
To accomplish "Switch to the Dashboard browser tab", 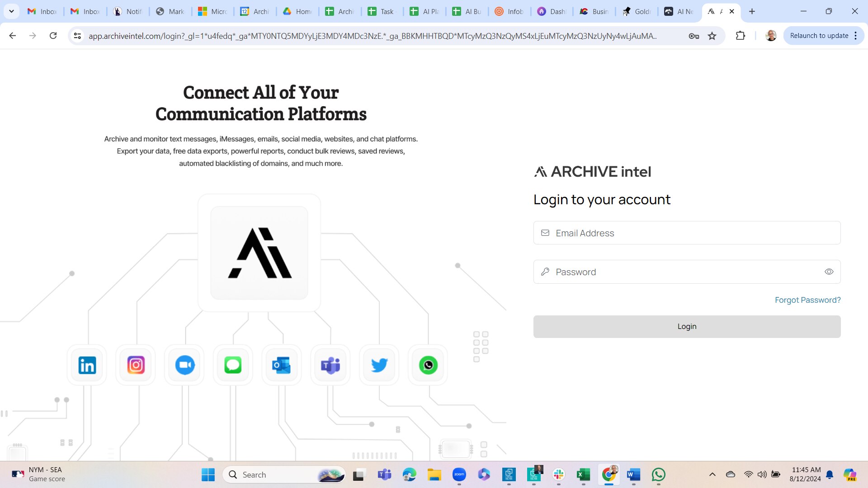I will 552,11.
